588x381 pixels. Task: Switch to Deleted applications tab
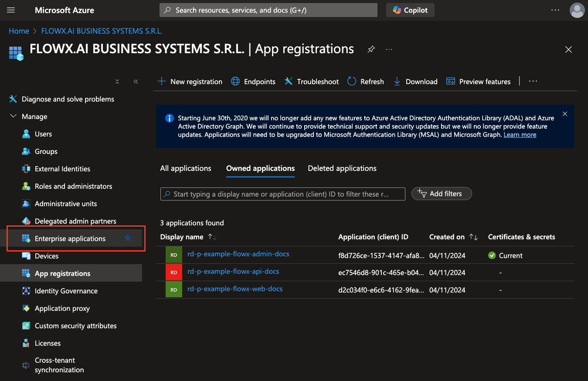click(x=342, y=168)
